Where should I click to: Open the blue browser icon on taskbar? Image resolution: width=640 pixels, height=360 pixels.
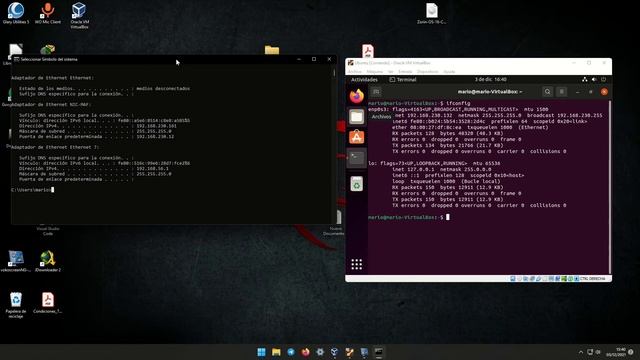pos(291,352)
